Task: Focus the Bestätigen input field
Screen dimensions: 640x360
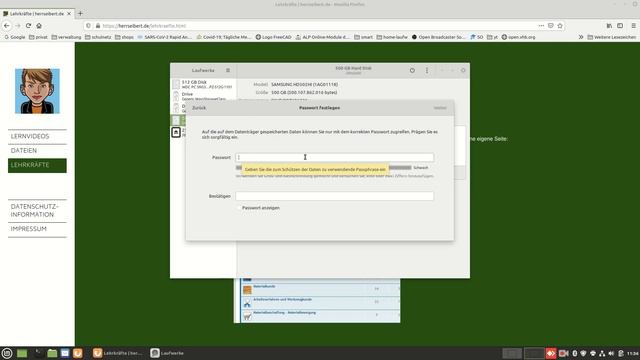Action: click(334, 196)
